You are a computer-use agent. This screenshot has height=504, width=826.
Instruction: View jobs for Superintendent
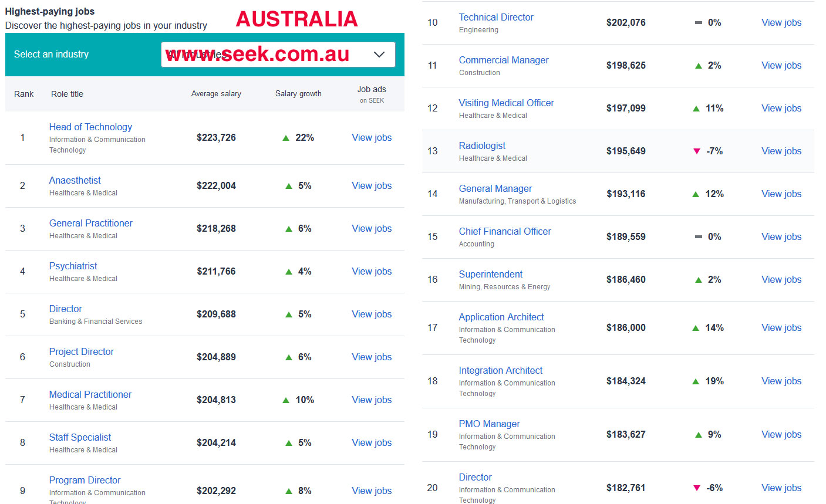pyautogui.click(x=781, y=279)
